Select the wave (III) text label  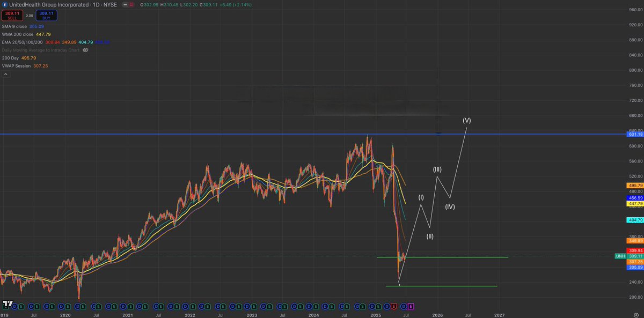coord(437,169)
